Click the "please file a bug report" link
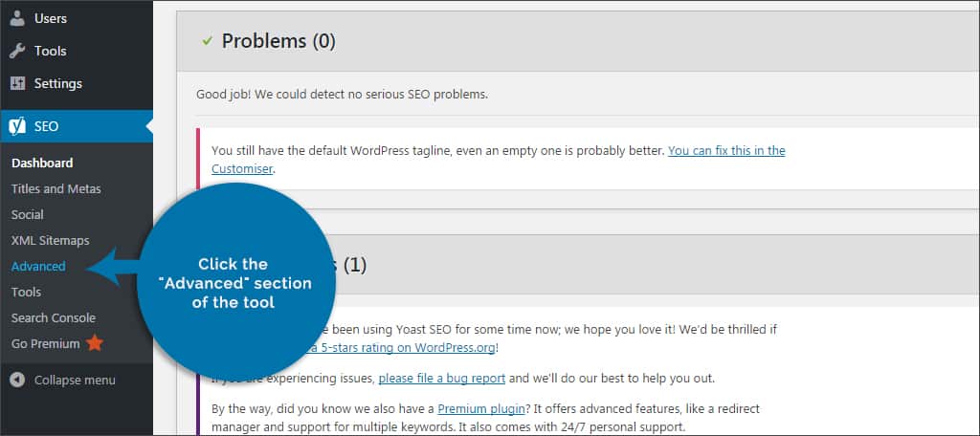The image size is (980, 436). click(441, 378)
